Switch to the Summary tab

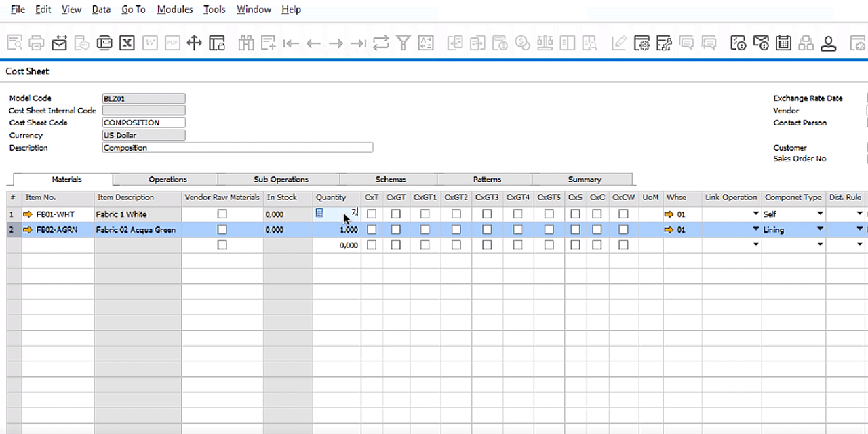(584, 180)
